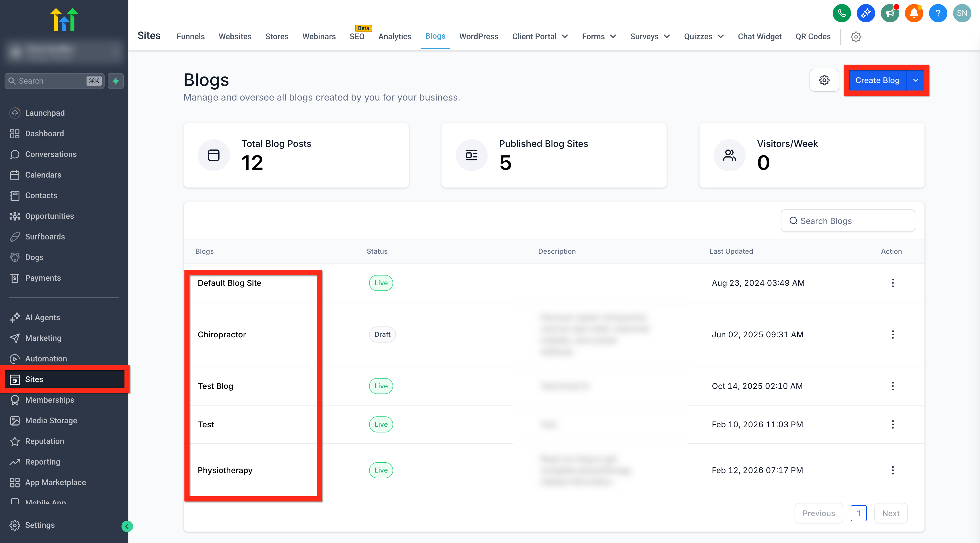Collapse the sidebar with green arrow
Viewport: 980px width, 543px height.
pos(127,526)
